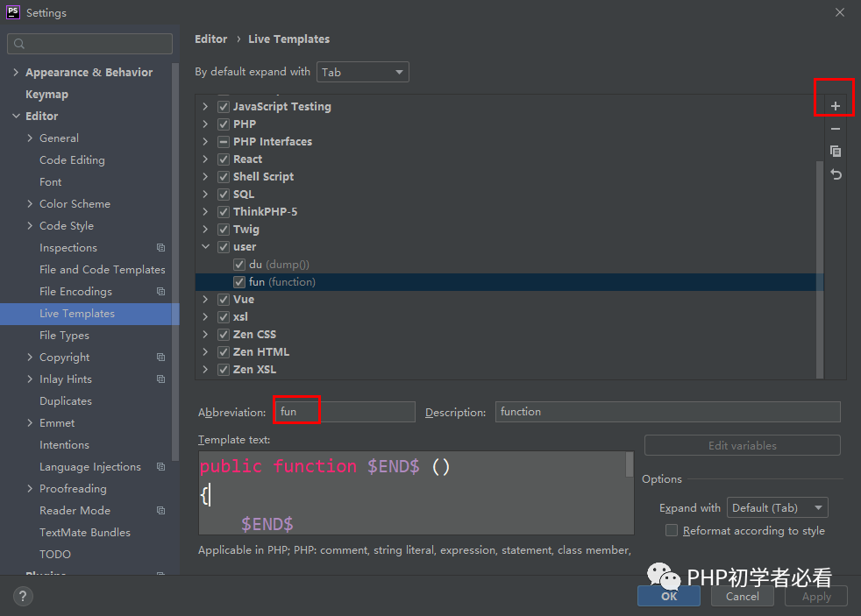This screenshot has width=861, height=616.
Task: Toggle the PHP Interfaces partial checkbox
Action: click(x=224, y=142)
